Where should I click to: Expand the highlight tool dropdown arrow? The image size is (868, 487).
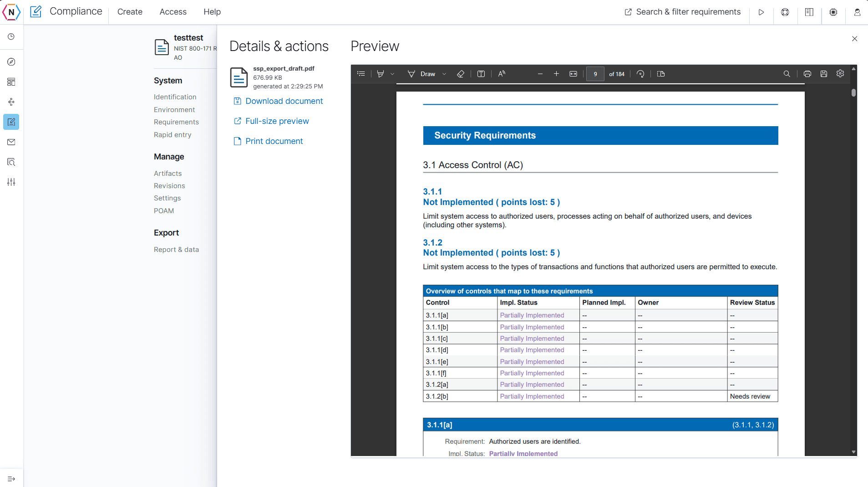point(392,74)
